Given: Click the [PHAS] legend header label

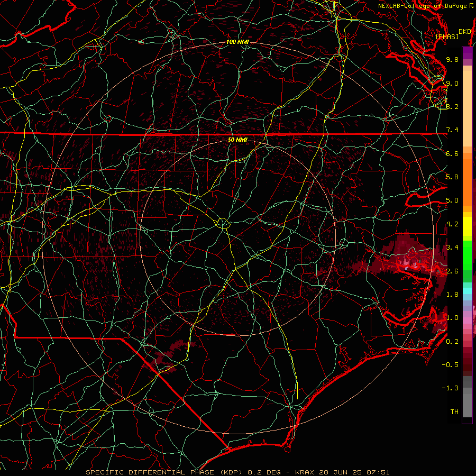Looking at the screenshot, I should (447, 36).
